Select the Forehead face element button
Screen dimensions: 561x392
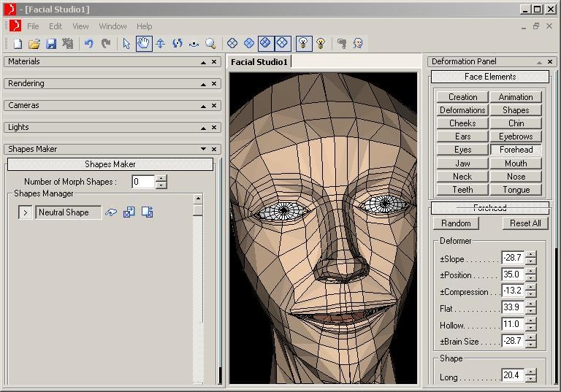(x=516, y=150)
